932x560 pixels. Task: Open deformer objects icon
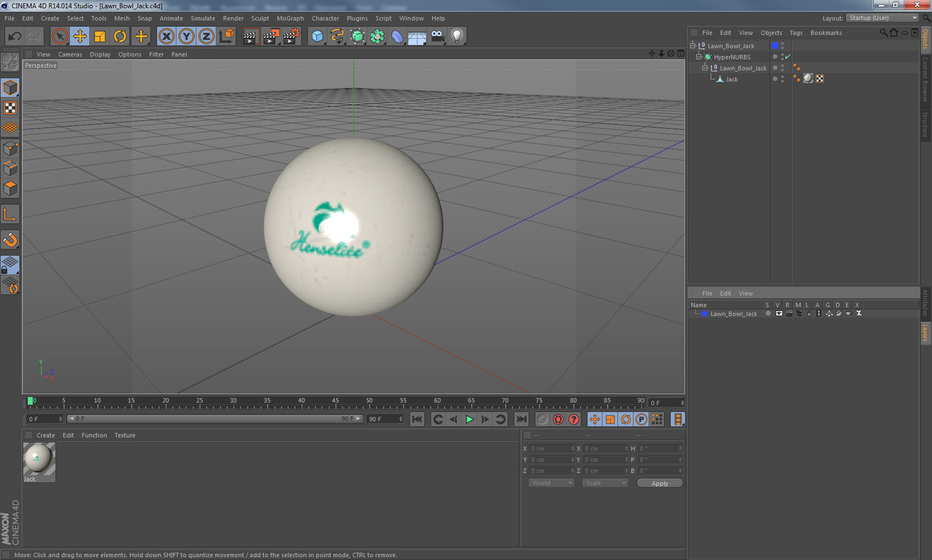(397, 37)
